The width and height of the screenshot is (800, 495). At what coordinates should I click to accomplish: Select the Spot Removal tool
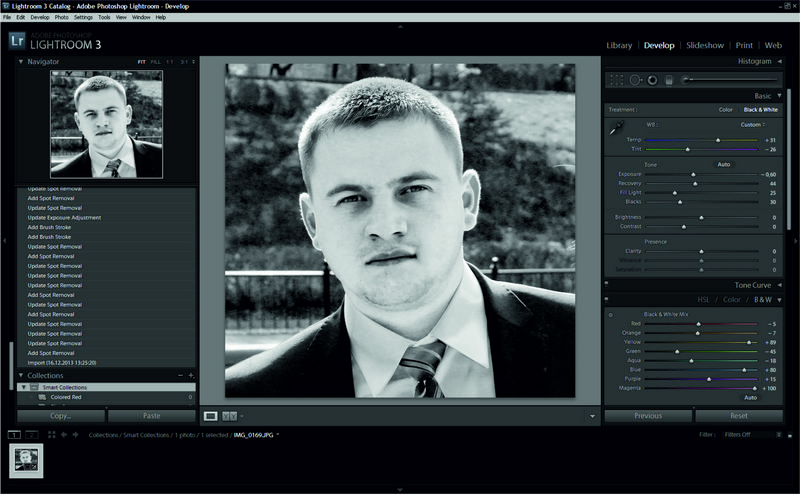635,79
